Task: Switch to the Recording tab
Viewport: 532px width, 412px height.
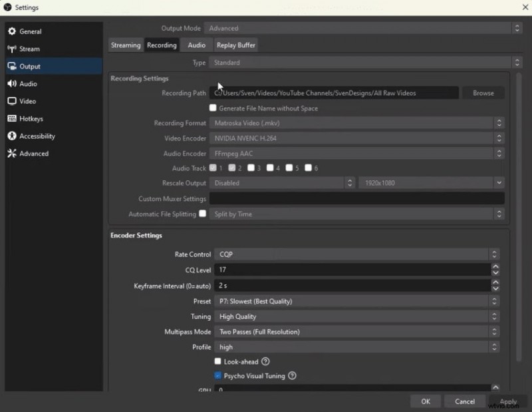Action: 162,45
